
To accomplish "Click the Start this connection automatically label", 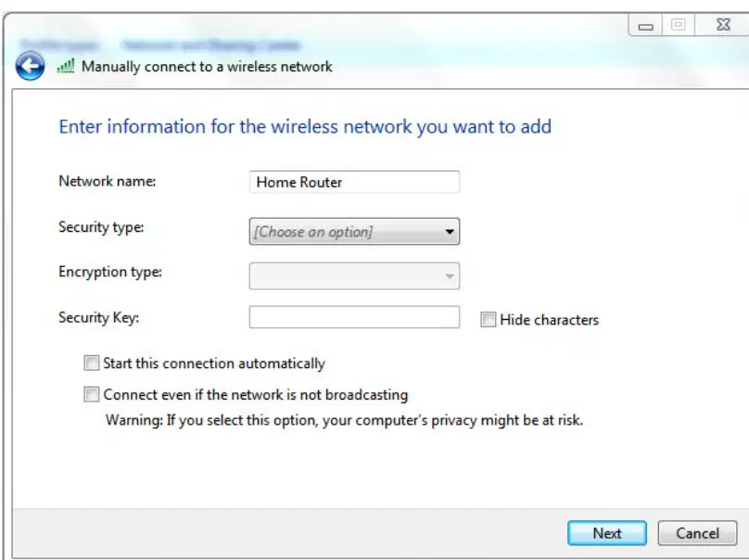I will [214, 363].
